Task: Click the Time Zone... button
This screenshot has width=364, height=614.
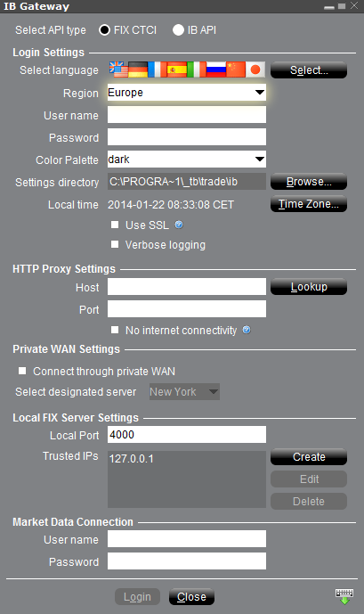Action: 309,204
